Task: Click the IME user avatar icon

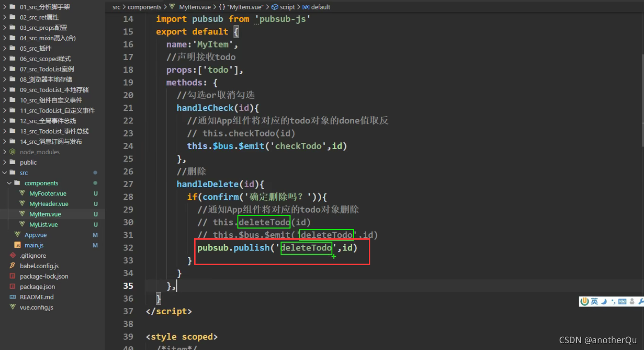Action: (x=632, y=302)
